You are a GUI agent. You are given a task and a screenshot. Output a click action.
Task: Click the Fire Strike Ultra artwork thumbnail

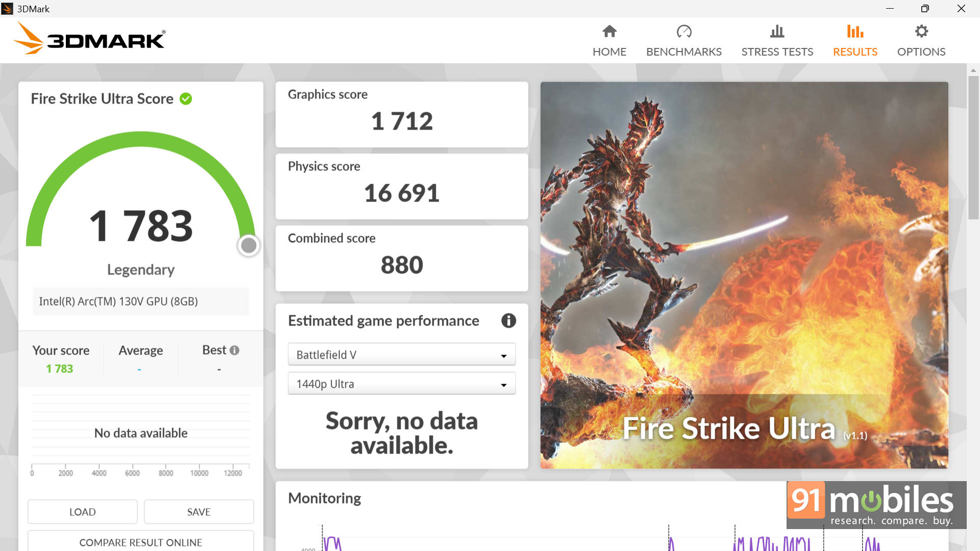point(744,275)
